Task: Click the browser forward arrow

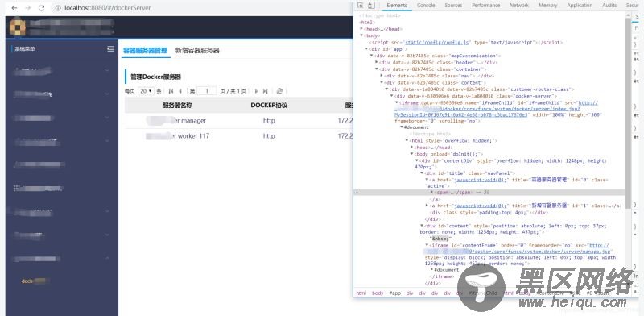Action: coord(28,8)
